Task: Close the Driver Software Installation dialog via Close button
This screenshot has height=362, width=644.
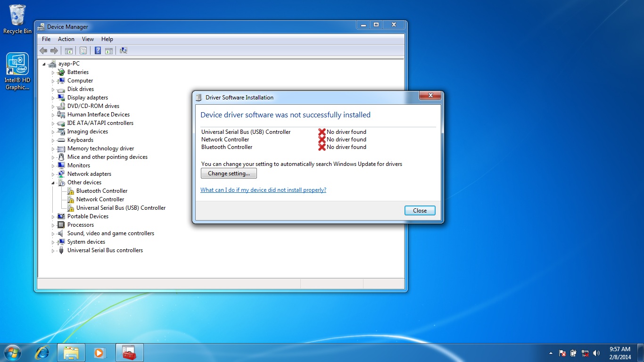Action: click(x=419, y=210)
